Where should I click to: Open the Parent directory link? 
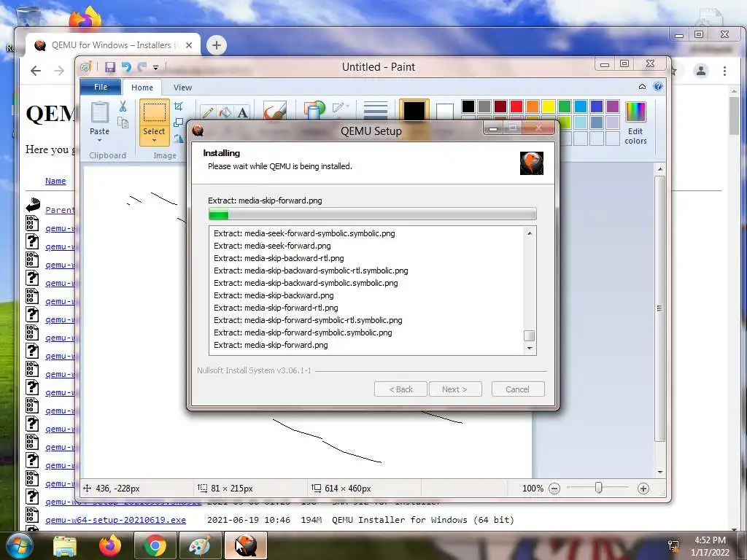60,210
